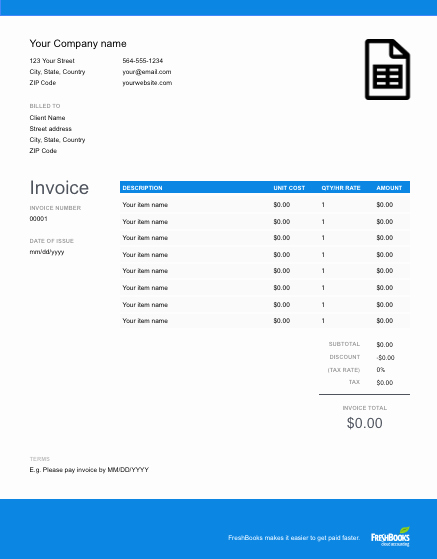The height and width of the screenshot is (559, 437).
Task: Select the 'Client Name' field text
Action: click(47, 118)
